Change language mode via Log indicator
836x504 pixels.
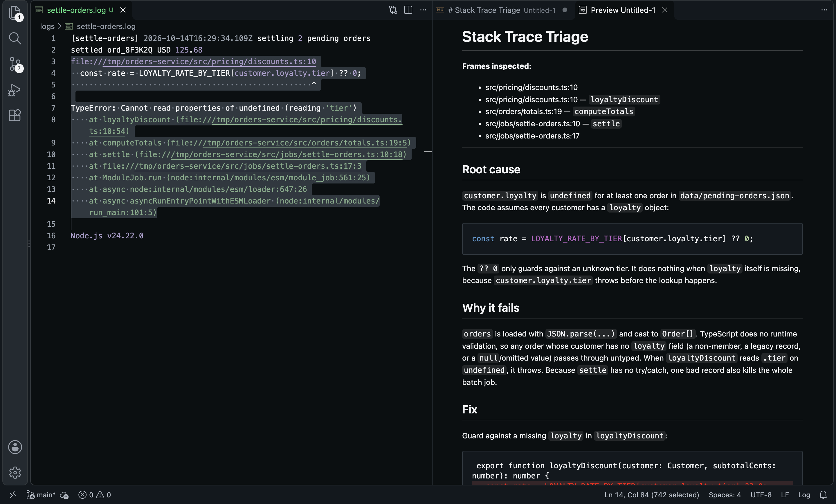804,494
